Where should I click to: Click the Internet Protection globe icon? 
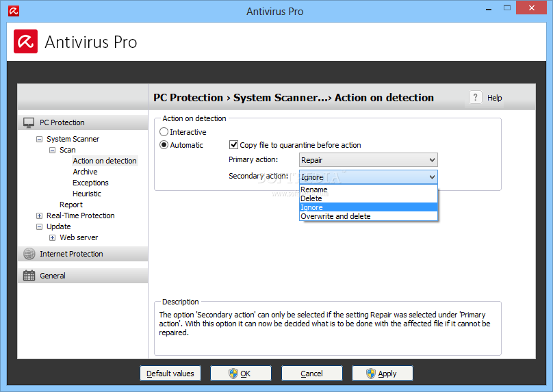tap(29, 254)
